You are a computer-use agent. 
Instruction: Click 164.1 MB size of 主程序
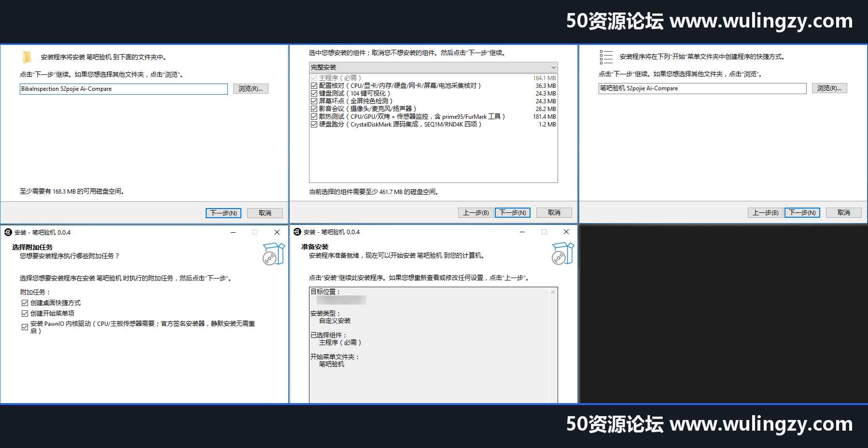545,78
